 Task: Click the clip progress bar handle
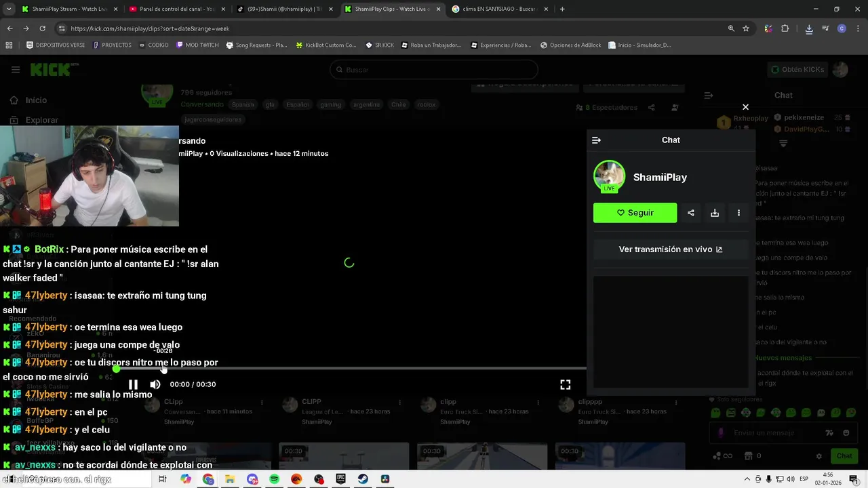tap(117, 368)
